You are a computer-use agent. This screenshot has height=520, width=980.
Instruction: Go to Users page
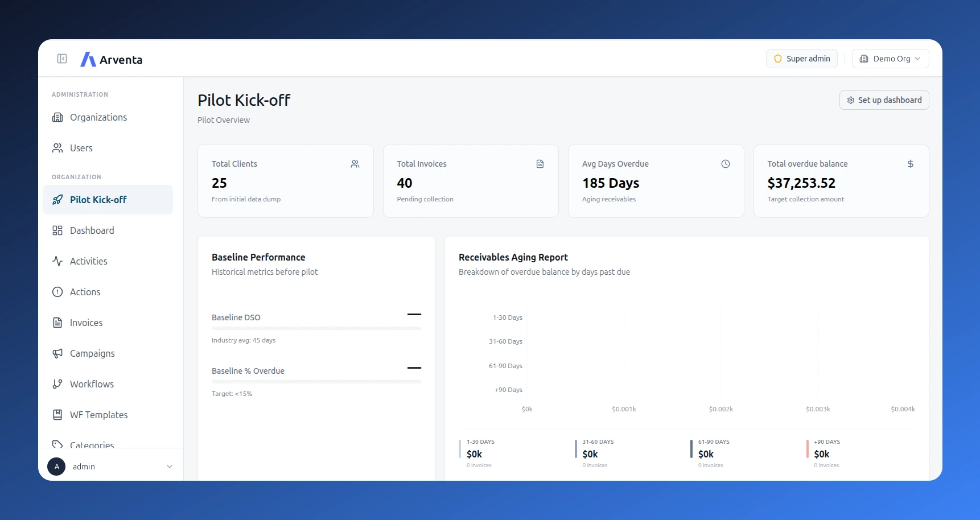coord(108,148)
